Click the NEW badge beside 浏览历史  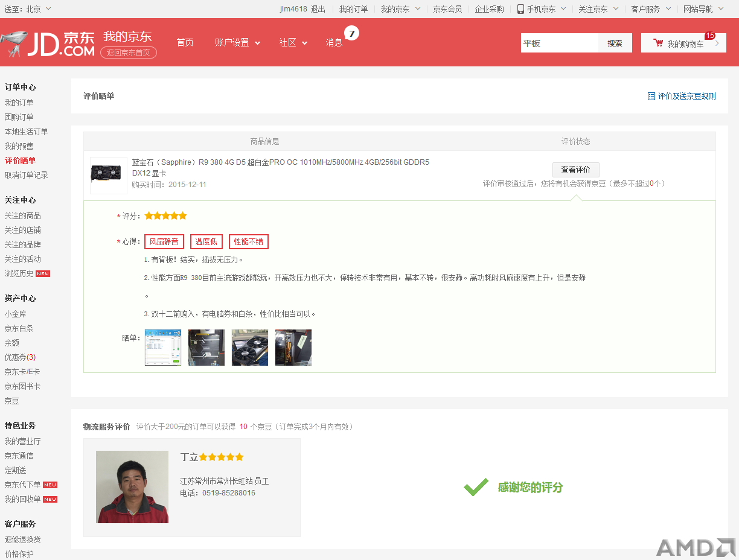(43, 273)
